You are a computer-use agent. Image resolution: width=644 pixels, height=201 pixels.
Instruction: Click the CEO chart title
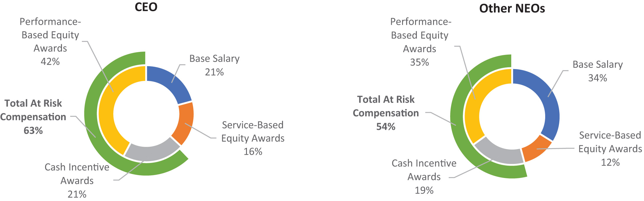point(146,7)
